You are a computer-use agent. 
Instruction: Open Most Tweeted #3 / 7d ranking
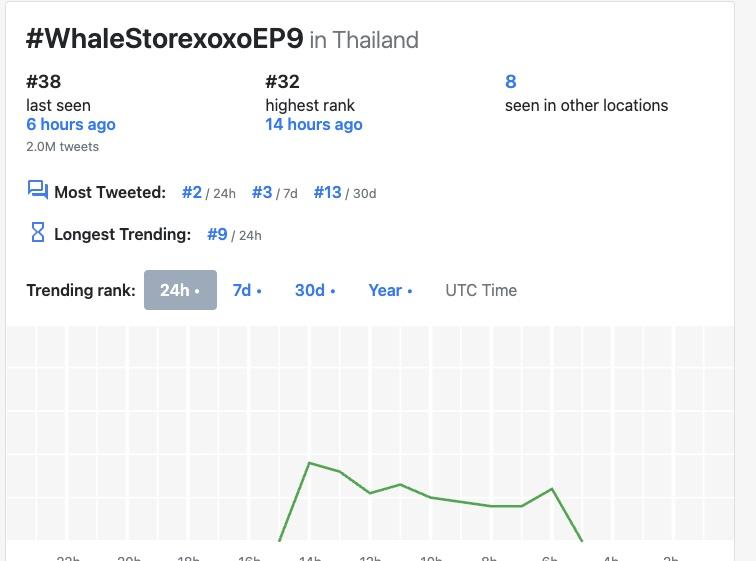pos(262,192)
